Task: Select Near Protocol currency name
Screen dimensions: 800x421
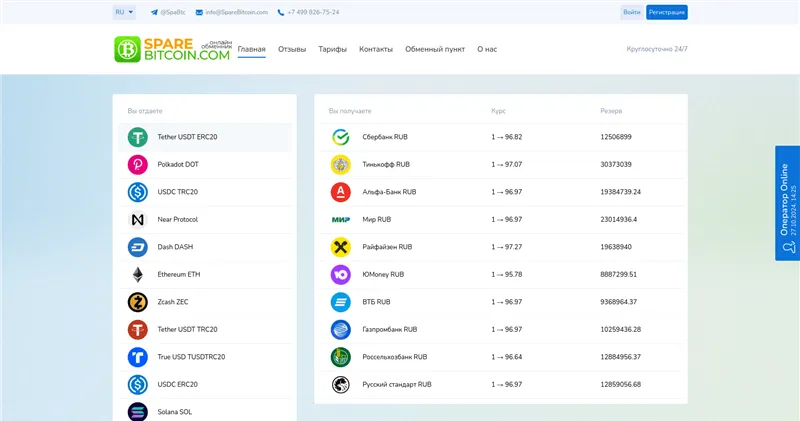Action: pos(178,220)
